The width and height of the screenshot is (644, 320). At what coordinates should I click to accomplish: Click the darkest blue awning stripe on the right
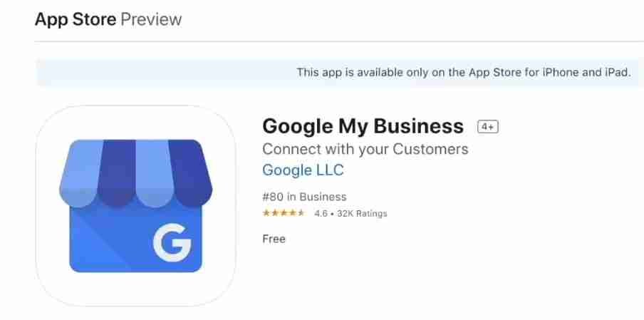coord(191,173)
